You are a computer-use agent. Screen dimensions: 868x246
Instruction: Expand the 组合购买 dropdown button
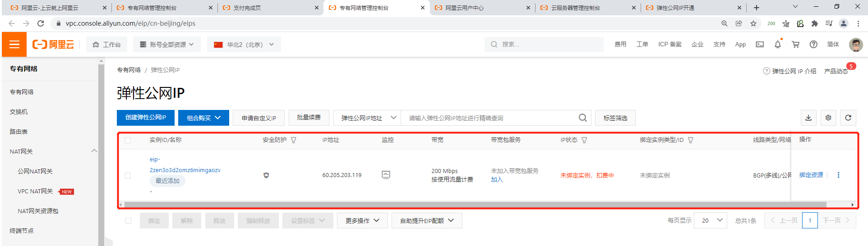pos(203,118)
